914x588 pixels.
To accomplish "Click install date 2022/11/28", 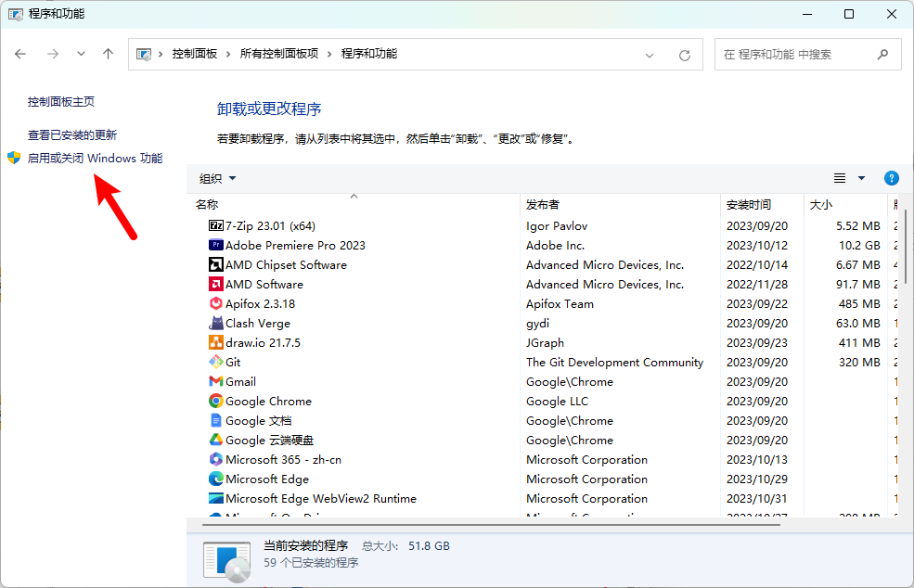I will coord(756,284).
